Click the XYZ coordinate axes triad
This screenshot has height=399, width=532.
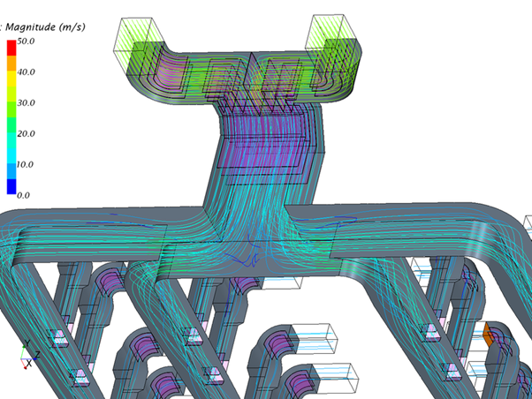[30, 354]
